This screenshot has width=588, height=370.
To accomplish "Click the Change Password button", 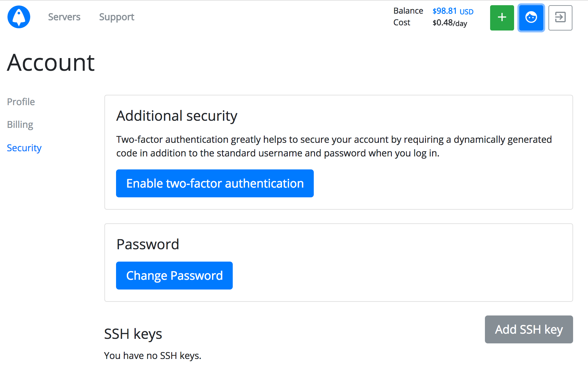I will (x=174, y=276).
